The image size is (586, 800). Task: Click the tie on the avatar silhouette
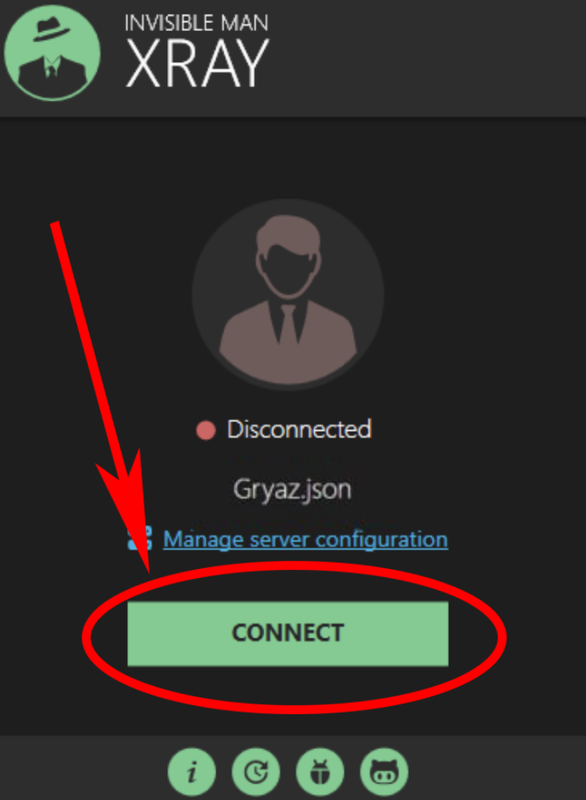[288, 324]
